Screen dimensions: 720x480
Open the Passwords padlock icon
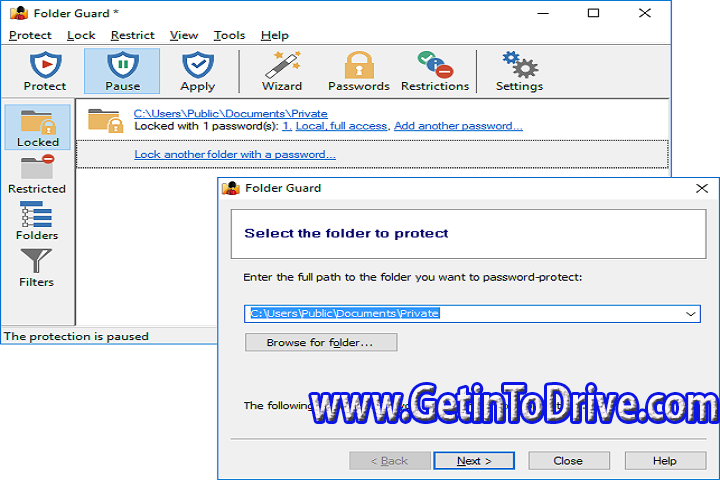tap(359, 71)
